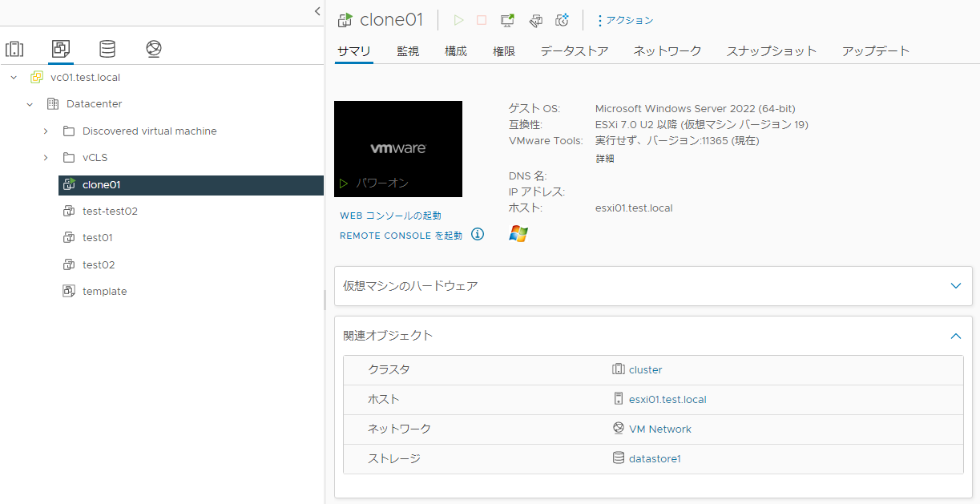Collapse the left navigation panel

[x=317, y=11]
